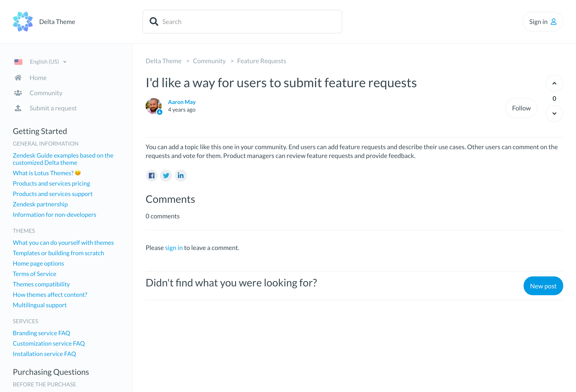Open Aaron May's profile link
The width and height of the screenshot is (576, 392).
182,102
